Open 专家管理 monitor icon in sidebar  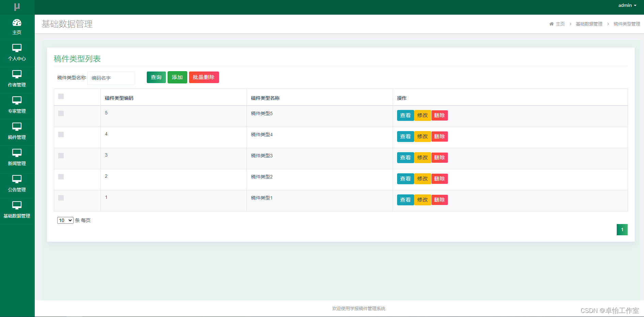[x=17, y=100]
